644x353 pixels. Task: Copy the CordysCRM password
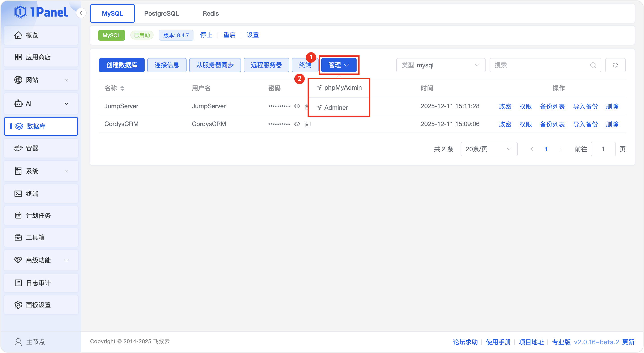(308, 124)
